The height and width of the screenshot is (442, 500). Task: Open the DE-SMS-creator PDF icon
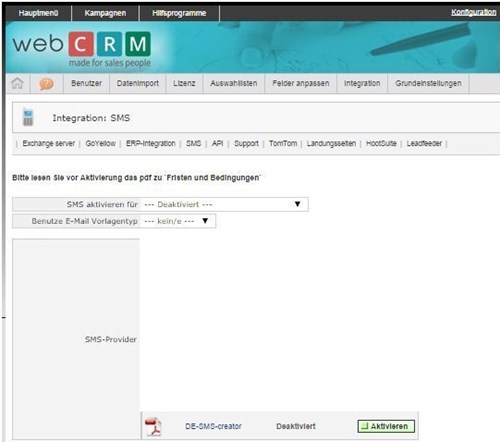coord(153,426)
